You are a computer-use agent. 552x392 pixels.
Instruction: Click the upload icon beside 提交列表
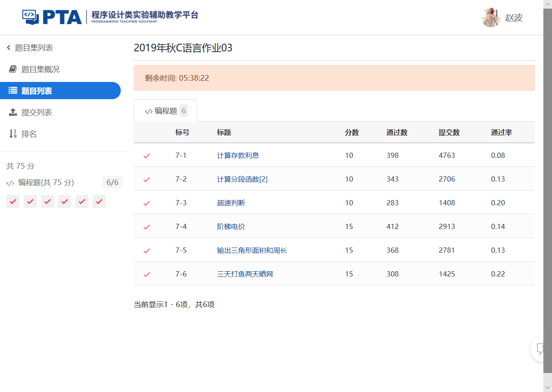13,112
